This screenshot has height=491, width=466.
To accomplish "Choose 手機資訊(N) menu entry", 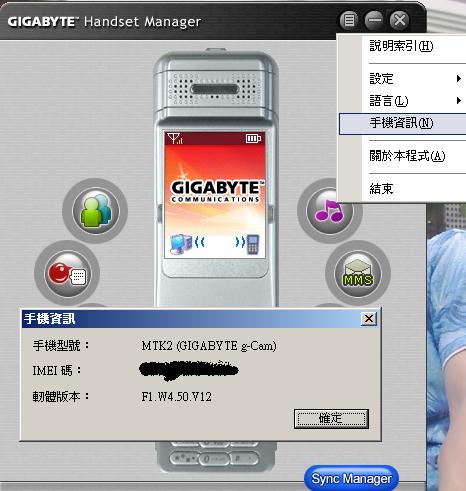I will click(x=402, y=124).
